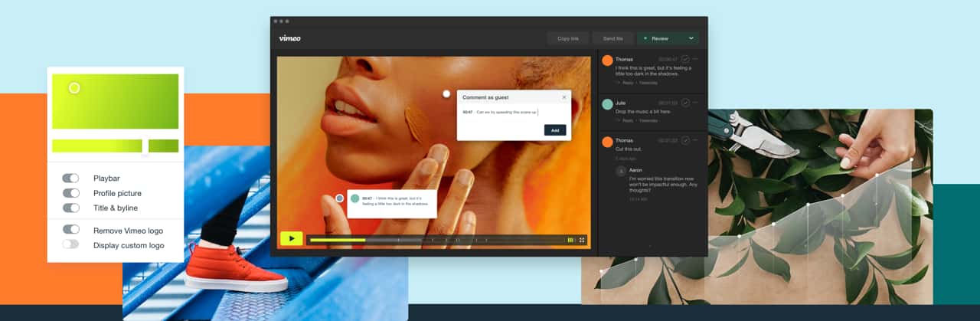The width and height of the screenshot is (980, 321).
Task: Click Aaron's avatar in the reply thread
Action: [621, 171]
